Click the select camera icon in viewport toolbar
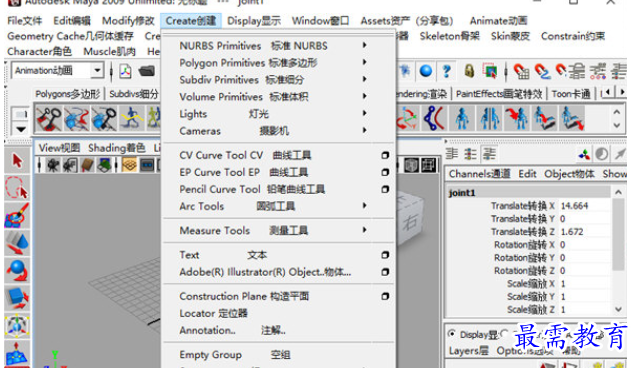The height and width of the screenshot is (368, 636). (53, 165)
